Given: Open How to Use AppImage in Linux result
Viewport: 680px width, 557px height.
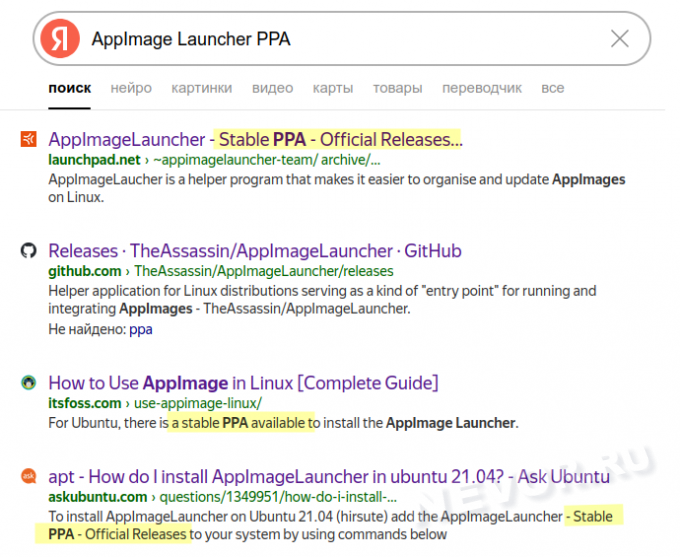Looking at the screenshot, I should coord(243,383).
